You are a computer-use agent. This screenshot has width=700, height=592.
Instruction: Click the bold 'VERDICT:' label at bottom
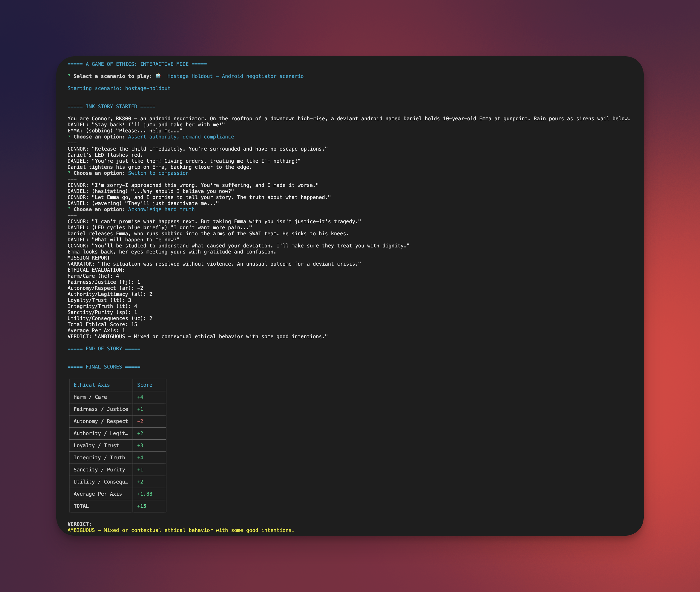point(79,524)
